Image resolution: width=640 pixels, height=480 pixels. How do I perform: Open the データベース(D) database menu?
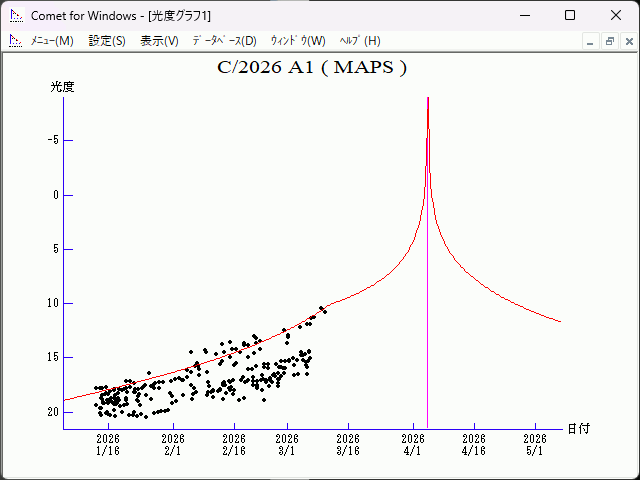(x=224, y=41)
